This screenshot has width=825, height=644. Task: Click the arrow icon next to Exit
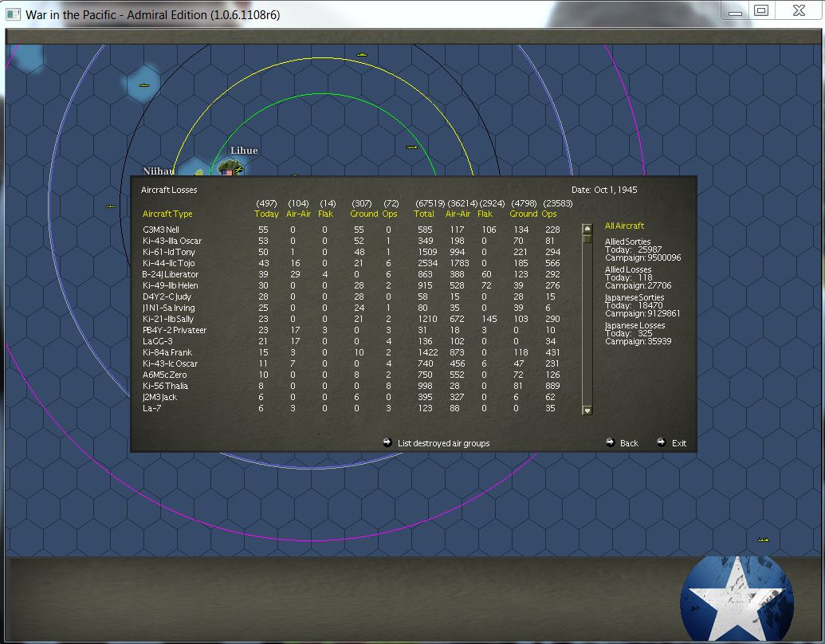tap(662, 442)
